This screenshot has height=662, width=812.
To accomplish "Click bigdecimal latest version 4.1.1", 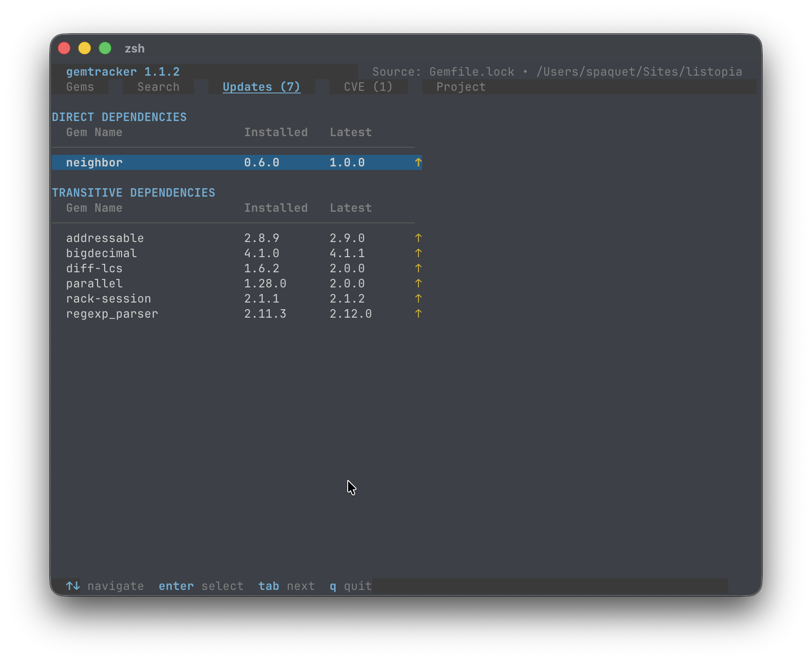I will [x=347, y=253].
